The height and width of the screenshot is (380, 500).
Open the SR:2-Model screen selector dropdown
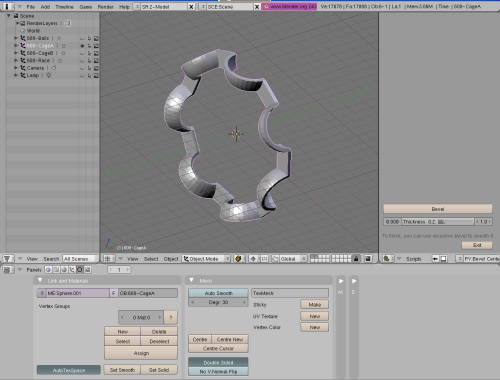pyautogui.click(x=137, y=7)
